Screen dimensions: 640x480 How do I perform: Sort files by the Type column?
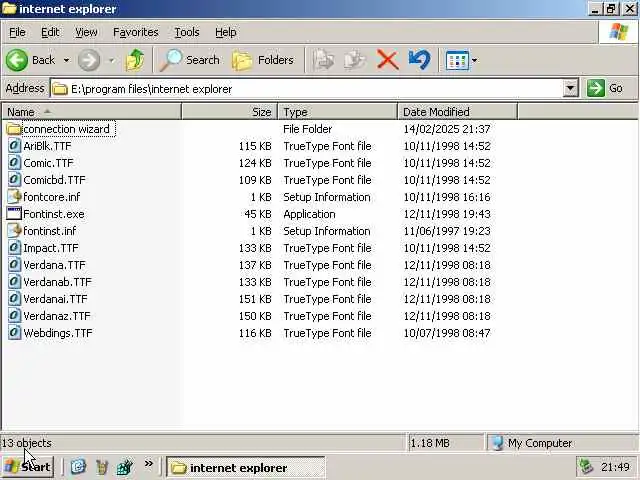tap(338, 112)
